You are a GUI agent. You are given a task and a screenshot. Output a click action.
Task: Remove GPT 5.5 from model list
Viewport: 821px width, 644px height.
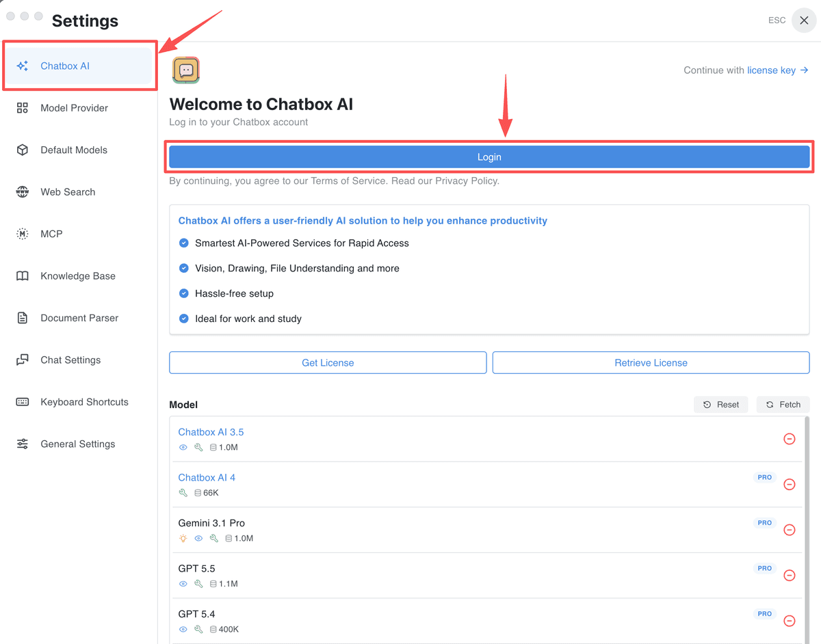pyautogui.click(x=789, y=576)
